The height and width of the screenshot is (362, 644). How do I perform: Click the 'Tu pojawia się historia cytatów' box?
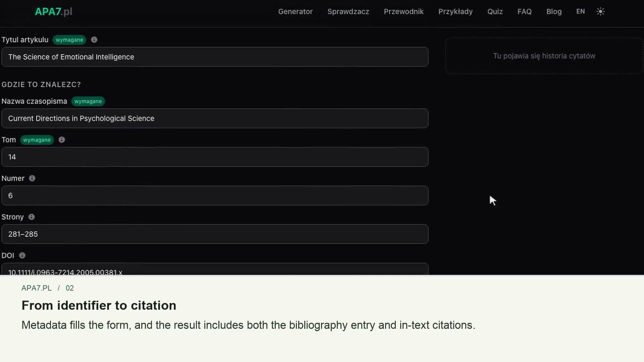pyautogui.click(x=544, y=56)
